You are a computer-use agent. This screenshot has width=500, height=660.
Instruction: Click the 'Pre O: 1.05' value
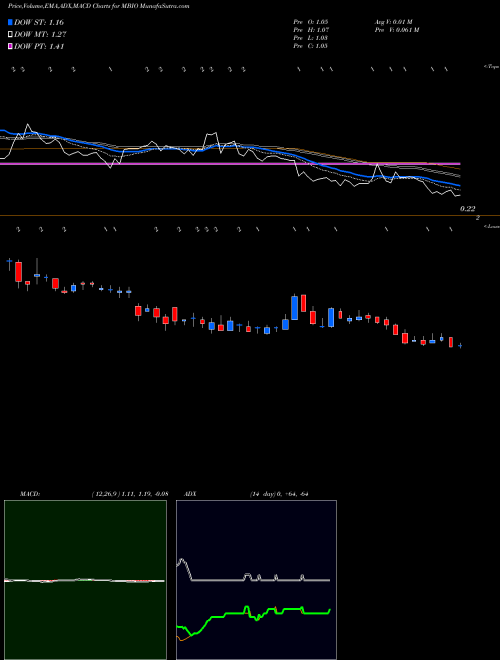(x=311, y=22)
